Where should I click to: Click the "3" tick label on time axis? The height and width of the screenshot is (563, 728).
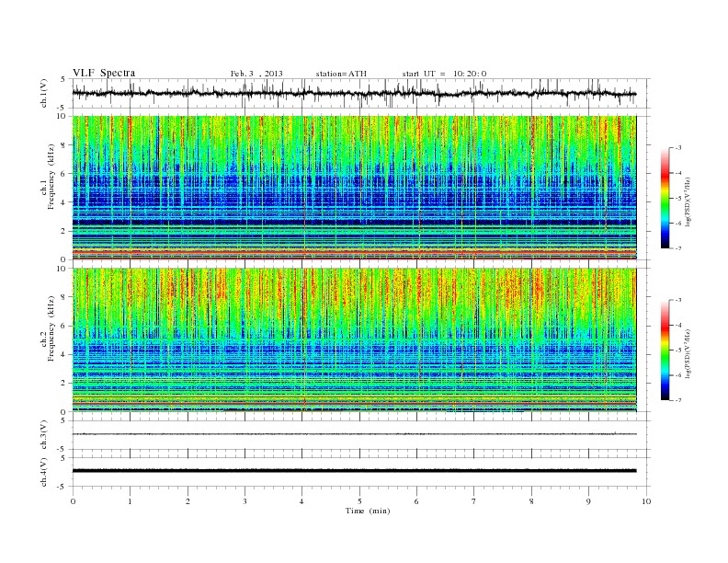point(245,501)
